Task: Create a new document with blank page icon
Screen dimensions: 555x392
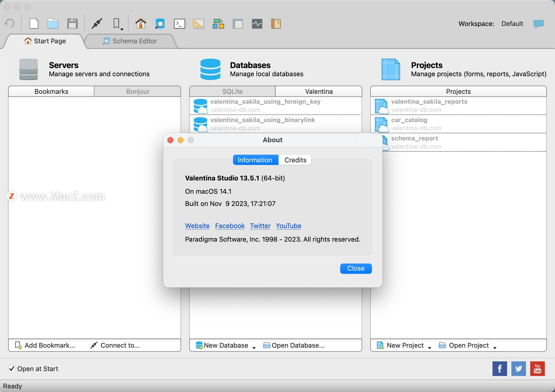Action: click(34, 23)
